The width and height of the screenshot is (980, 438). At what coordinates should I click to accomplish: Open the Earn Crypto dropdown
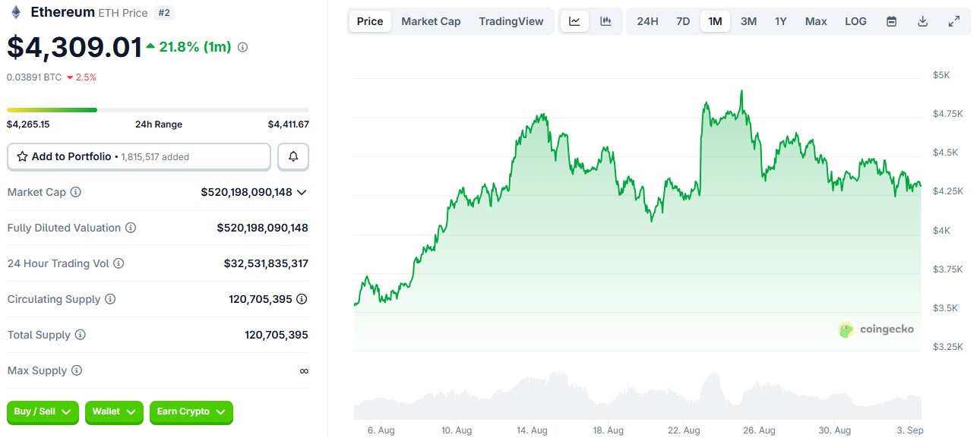(x=191, y=411)
